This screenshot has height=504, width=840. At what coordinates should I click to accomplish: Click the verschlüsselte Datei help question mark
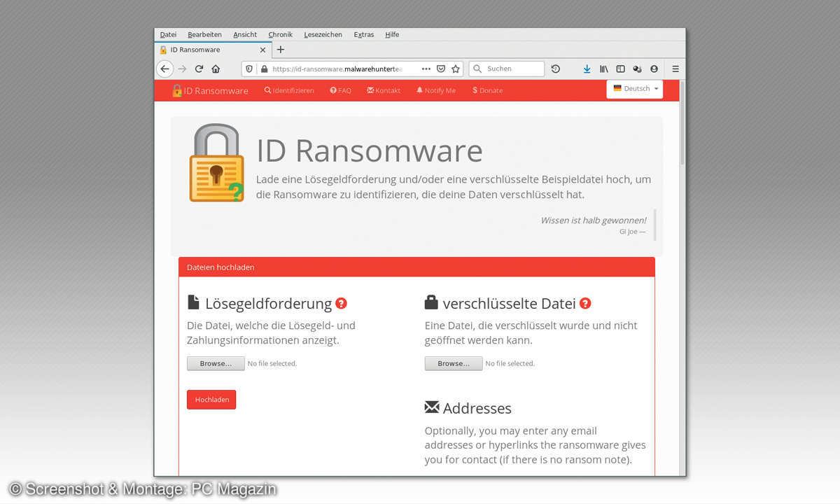coord(585,303)
